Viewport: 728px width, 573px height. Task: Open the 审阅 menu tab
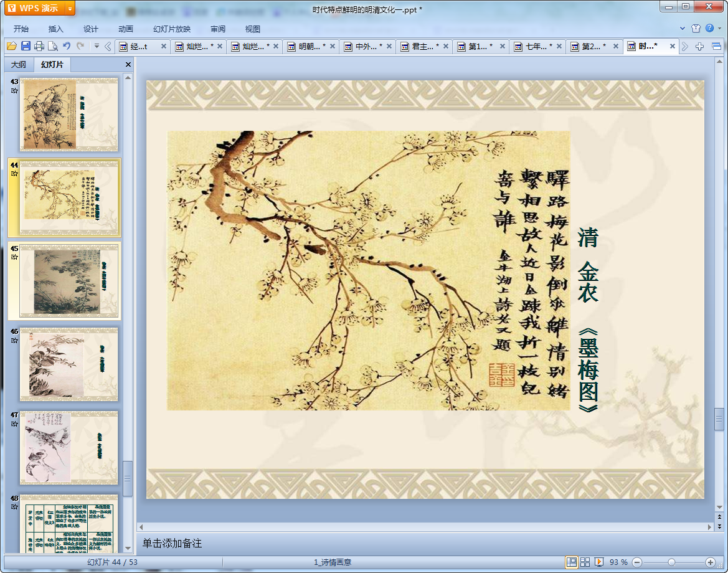[x=218, y=29]
